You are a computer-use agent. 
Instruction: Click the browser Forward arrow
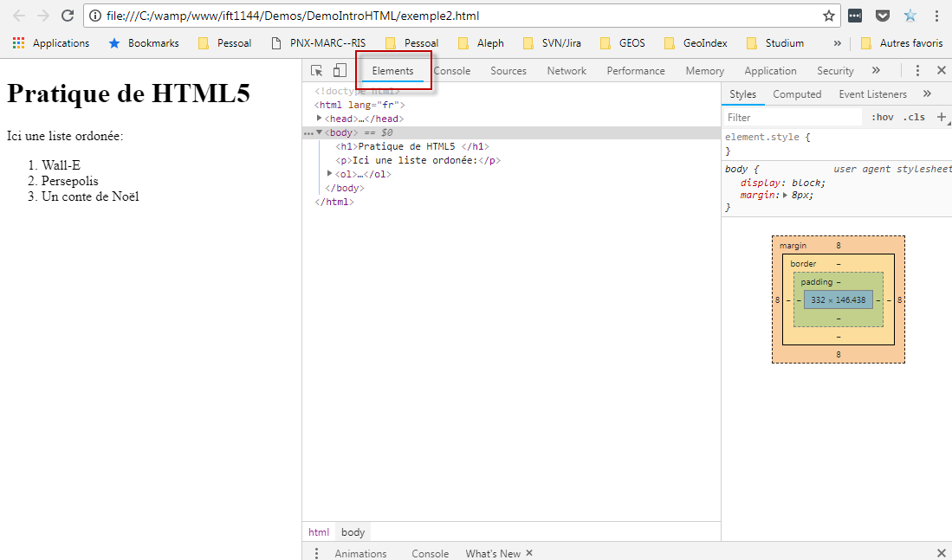tap(43, 16)
